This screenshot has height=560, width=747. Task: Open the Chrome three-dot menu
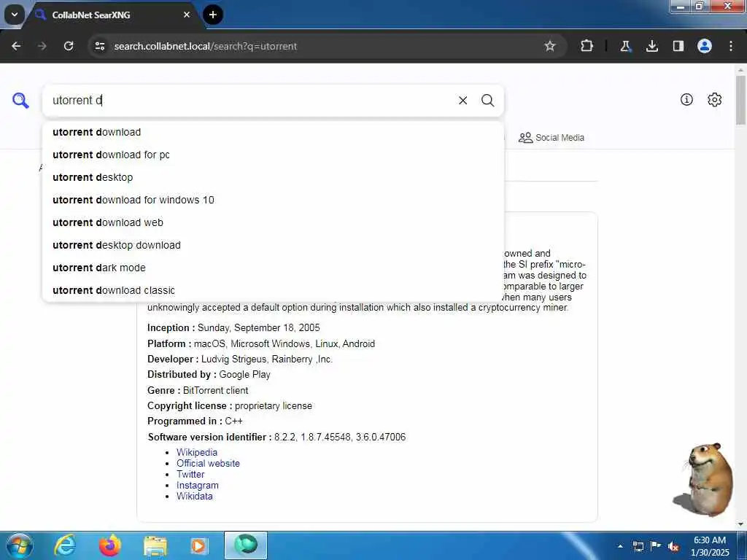(730, 46)
